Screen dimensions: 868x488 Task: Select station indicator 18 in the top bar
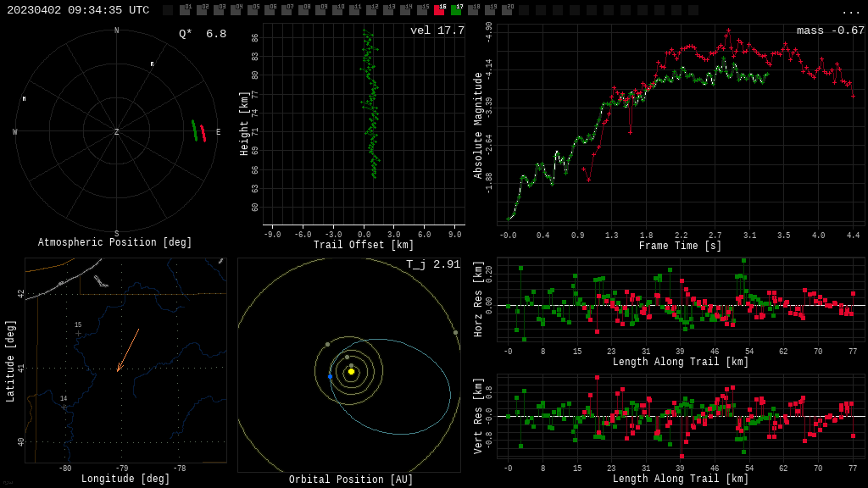tap(473, 9)
